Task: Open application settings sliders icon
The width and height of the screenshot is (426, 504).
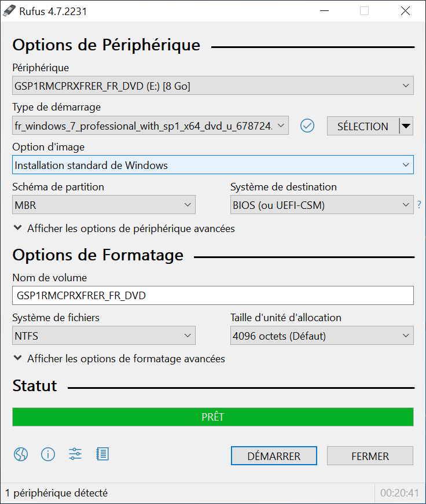Action: coord(75,454)
